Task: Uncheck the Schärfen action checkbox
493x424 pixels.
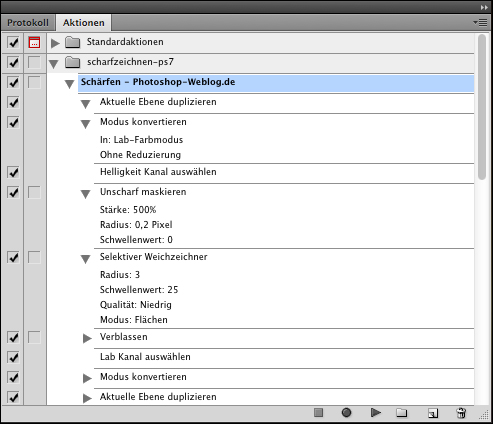Action: click(x=13, y=82)
